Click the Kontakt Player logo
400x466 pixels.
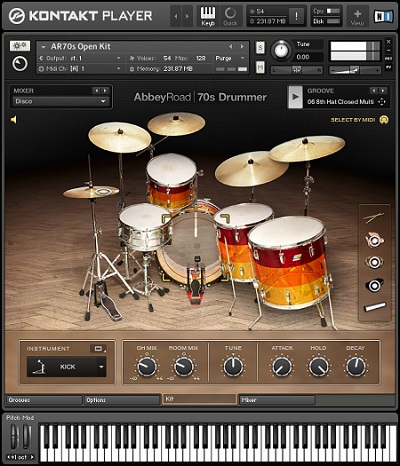click(x=80, y=16)
